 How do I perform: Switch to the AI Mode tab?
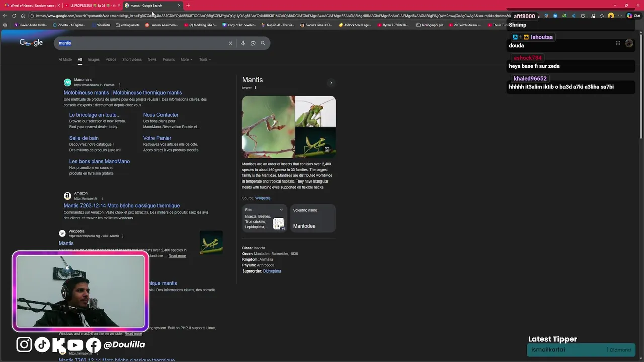[65, 59]
